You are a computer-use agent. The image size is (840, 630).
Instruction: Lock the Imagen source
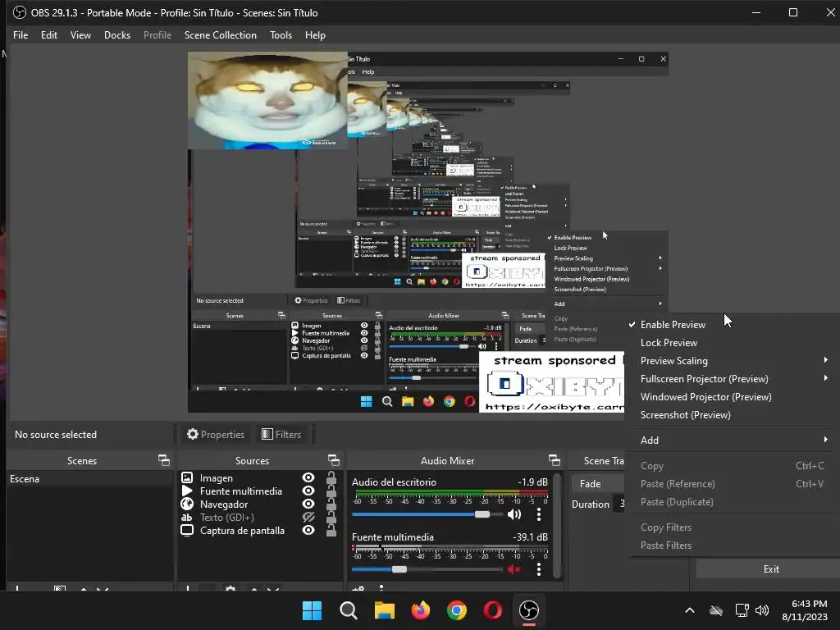[x=331, y=477]
